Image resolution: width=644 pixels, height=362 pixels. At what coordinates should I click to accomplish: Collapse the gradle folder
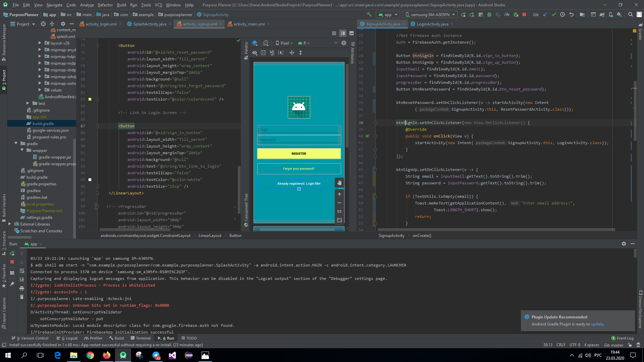[16, 143]
